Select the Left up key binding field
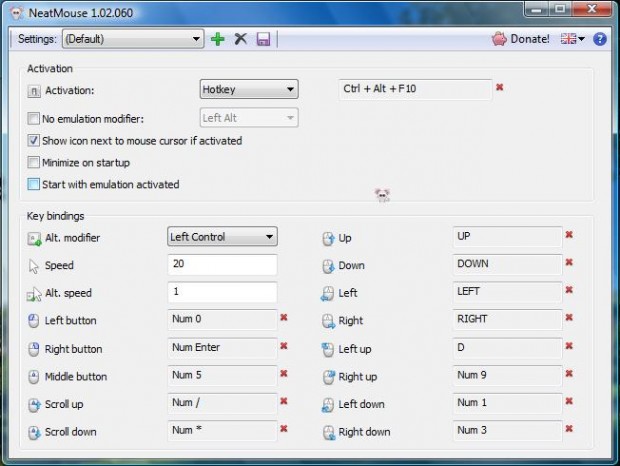This screenshot has height=466, width=620. 504,348
